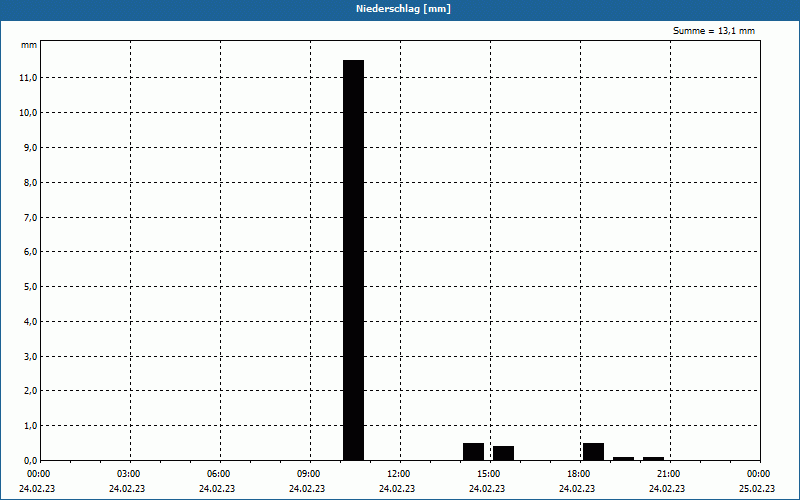Click the 15:00 time label
Image resolution: width=800 pixels, height=500 pixels.
(491, 474)
